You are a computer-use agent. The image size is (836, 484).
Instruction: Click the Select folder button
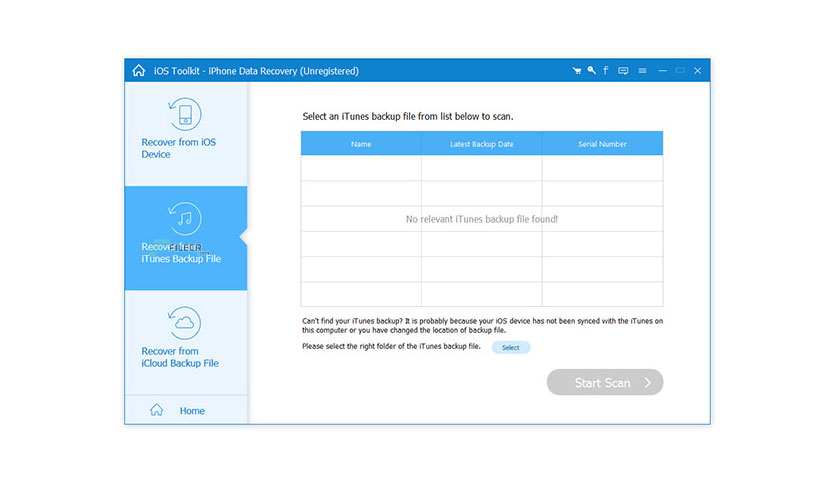click(x=511, y=348)
